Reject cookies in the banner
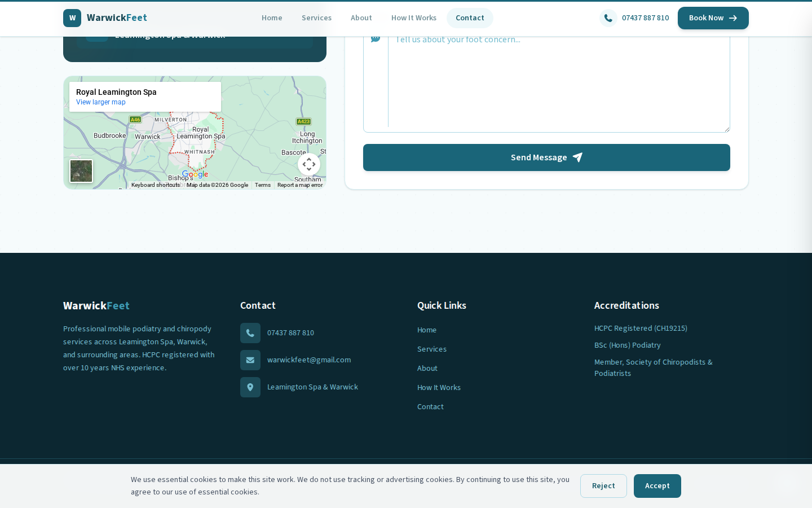Image resolution: width=812 pixels, height=508 pixels. coord(603,486)
